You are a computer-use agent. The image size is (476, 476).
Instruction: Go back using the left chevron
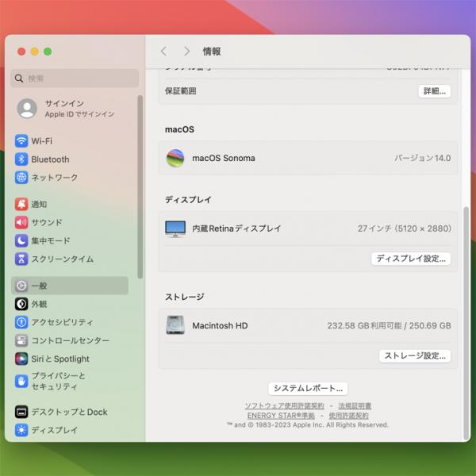click(x=163, y=51)
